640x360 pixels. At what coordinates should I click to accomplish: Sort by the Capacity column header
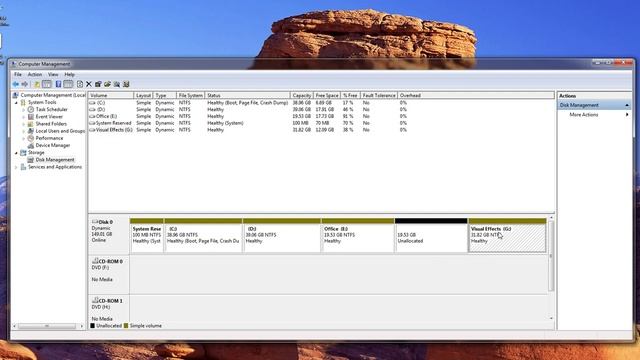(302, 95)
